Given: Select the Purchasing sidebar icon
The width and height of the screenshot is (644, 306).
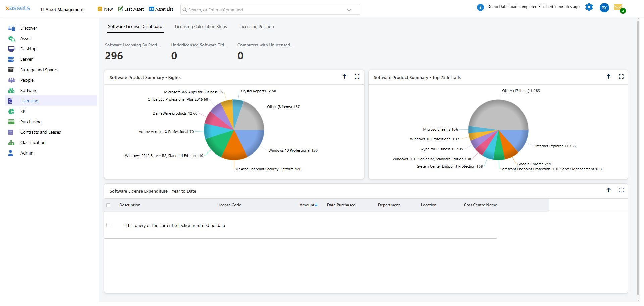Looking at the screenshot, I should pos(11,122).
